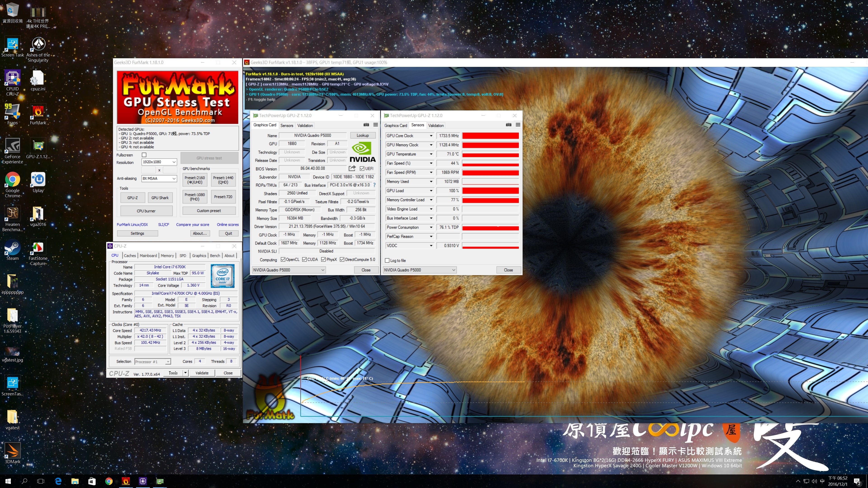Click the Fan Speed (RPM) sensor graph bar
868x488 pixels.
pos(491,172)
